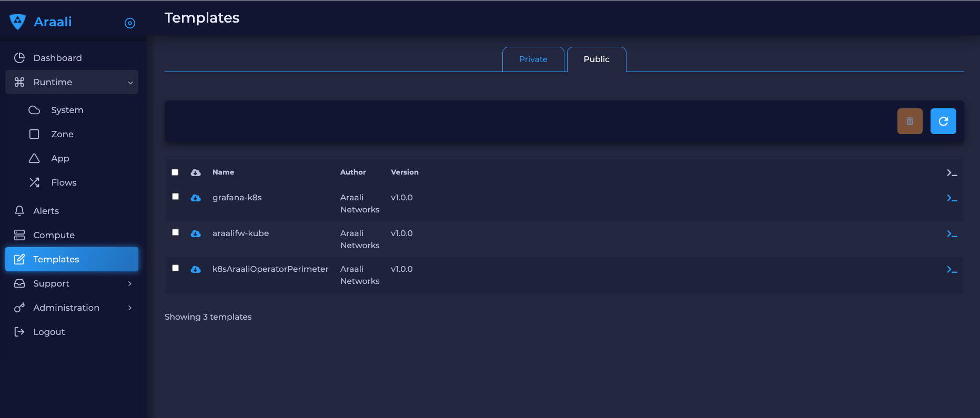Click the Name column header
980x418 pixels.
point(223,172)
